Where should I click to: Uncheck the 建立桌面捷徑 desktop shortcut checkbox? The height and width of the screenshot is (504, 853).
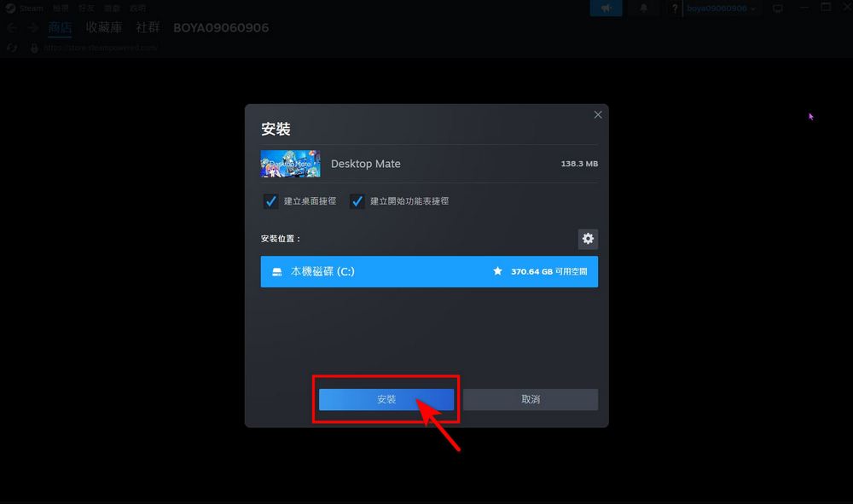click(271, 201)
